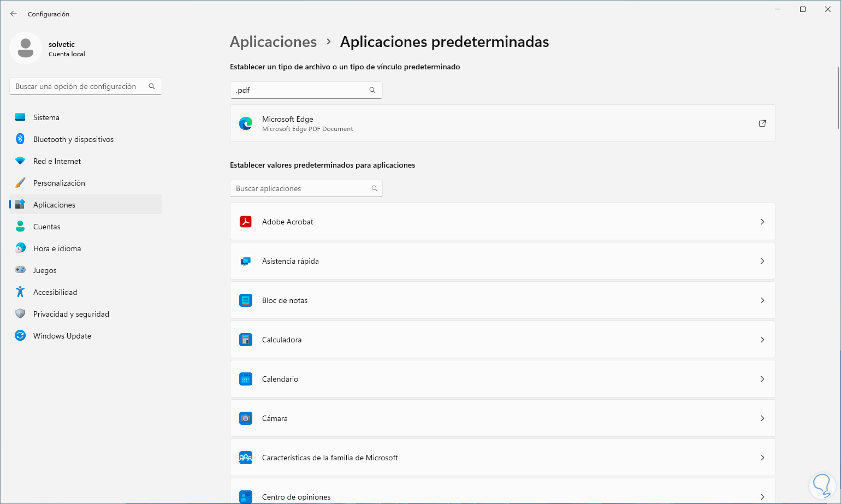Click the vertical scrollbar on right edge

point(838,98)
